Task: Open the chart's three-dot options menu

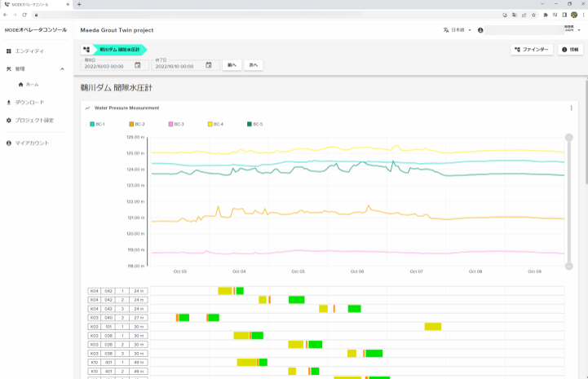Action: pyautogui.click(x=571, y=108)
